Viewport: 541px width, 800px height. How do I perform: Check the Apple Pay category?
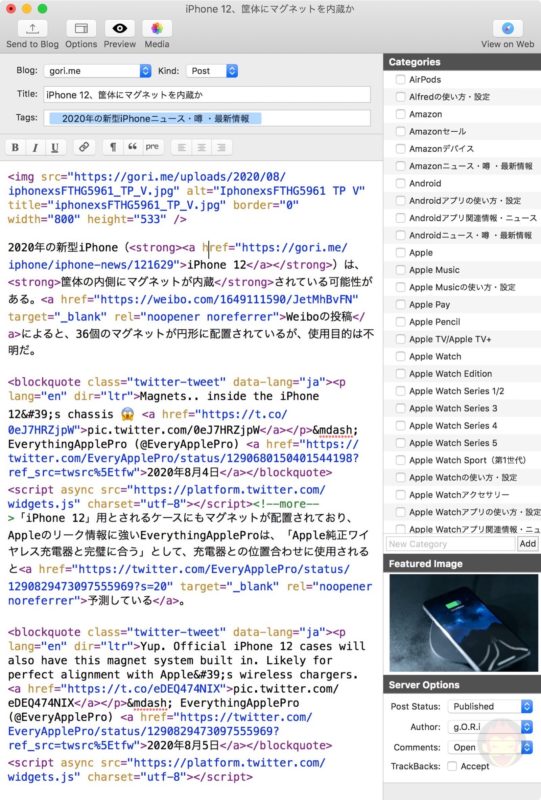point(401,305)
